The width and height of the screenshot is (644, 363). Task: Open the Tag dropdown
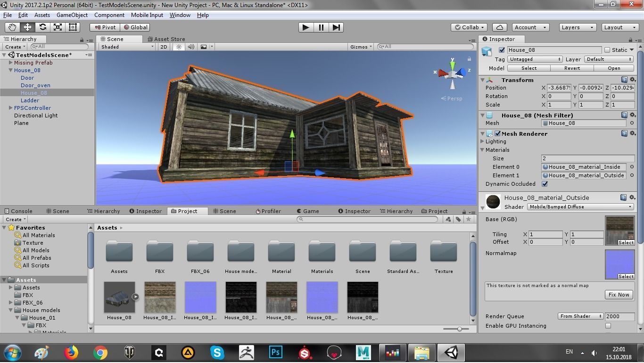click(535, 59)
